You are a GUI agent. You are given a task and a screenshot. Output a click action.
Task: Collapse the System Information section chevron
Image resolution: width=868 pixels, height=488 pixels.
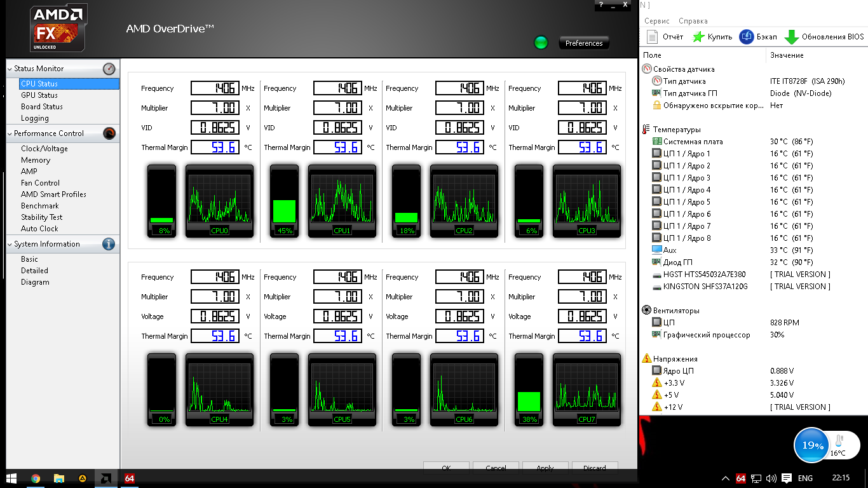click(10, 244)
